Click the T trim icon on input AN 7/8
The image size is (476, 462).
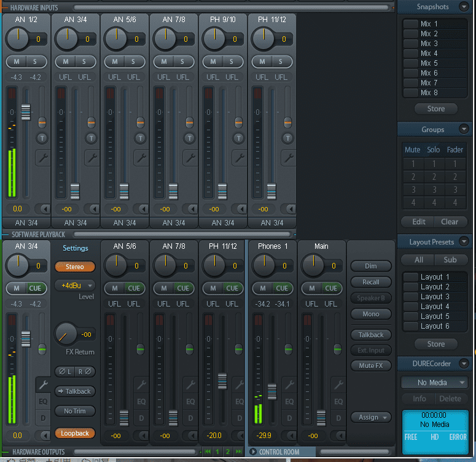[x=189, y=138]
